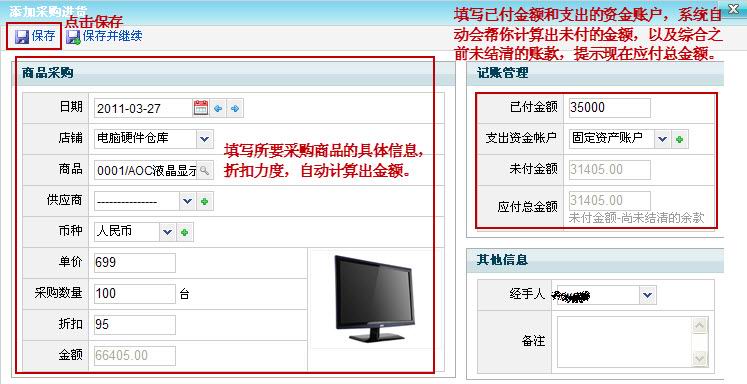
Task: Click the 备注 remarks text area
Action: pos(624,342)
